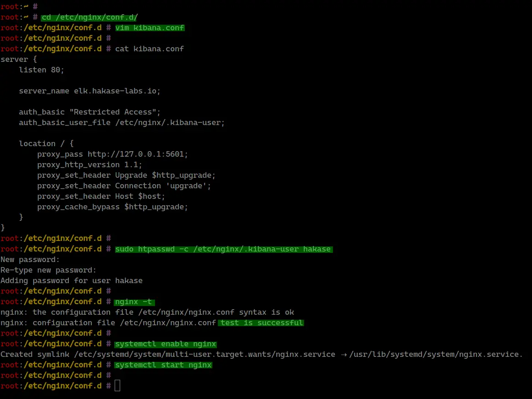The image size is (532, 399).
Task: Click the highlighted 'systemctl start nginx' command
Action: (163, 365)
